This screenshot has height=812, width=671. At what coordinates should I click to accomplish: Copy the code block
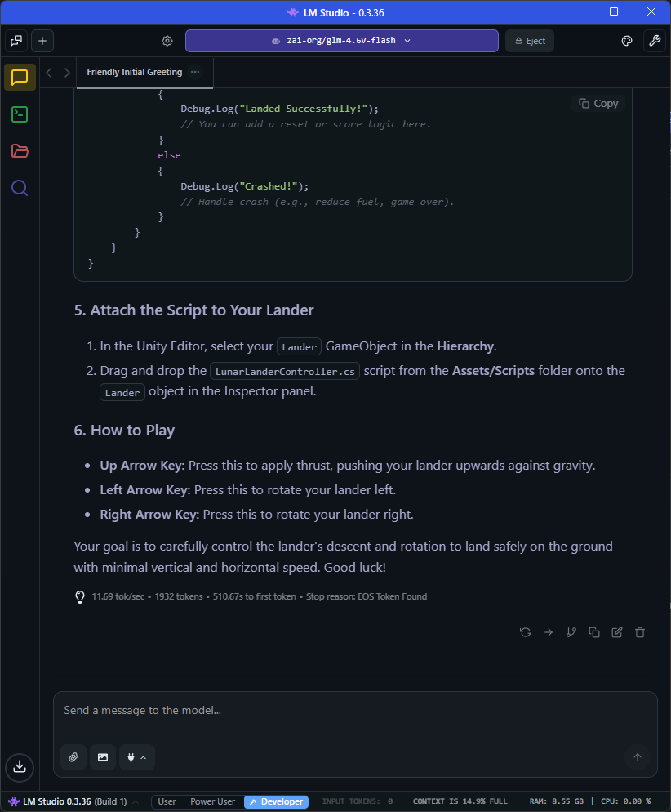598,104
